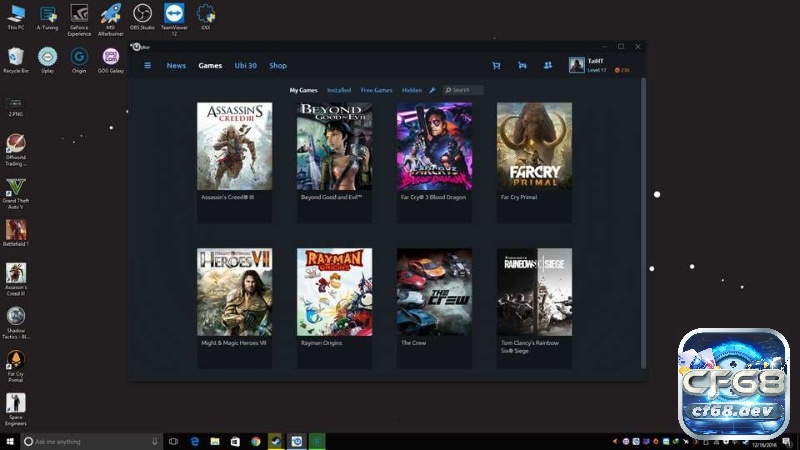Select the A-Tuning desktop icon
The width and height of the screenshot is (800, 450).
[x=47, y=17]
